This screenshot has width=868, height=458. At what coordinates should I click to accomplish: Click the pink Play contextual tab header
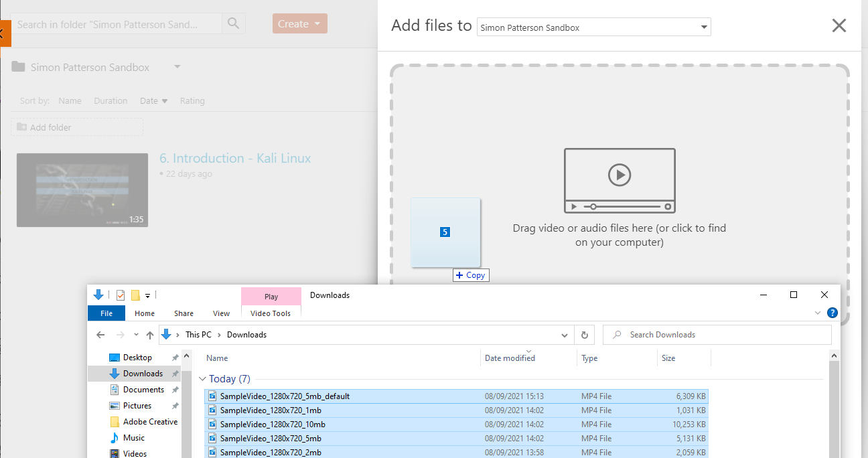(x=271, y=297)
